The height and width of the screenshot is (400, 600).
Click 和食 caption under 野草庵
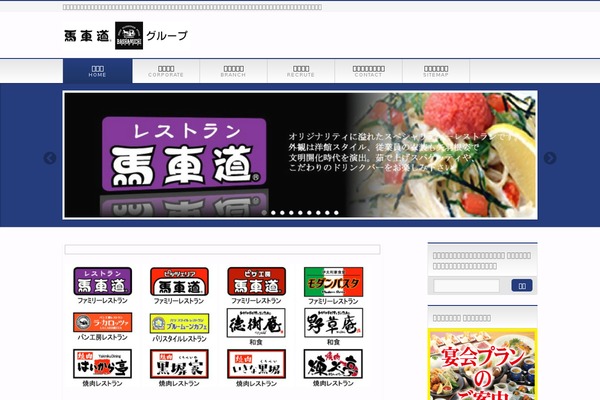[x=333, y=342]
